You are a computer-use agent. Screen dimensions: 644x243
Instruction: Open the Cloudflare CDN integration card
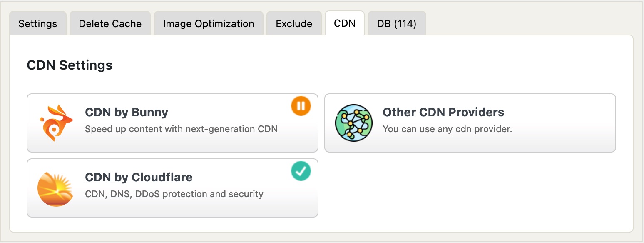pos(172,188)
